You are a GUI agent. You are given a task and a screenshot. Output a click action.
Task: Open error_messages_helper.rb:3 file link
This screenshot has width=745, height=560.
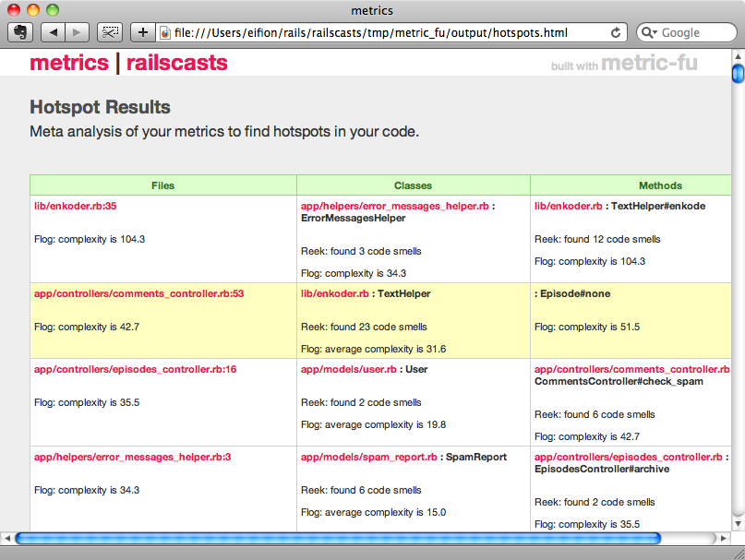(132, 457)
